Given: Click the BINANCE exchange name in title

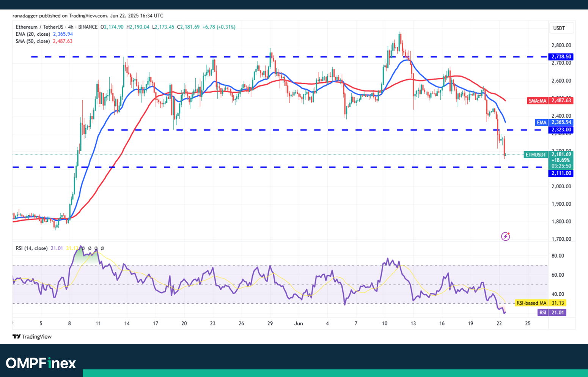Looking at the screenshot, I should pyautogui.click(x=88, y=27).
